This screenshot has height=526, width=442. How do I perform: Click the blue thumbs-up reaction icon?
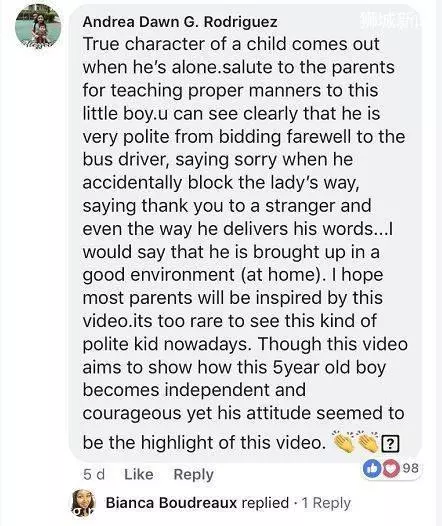coord(372,469)
